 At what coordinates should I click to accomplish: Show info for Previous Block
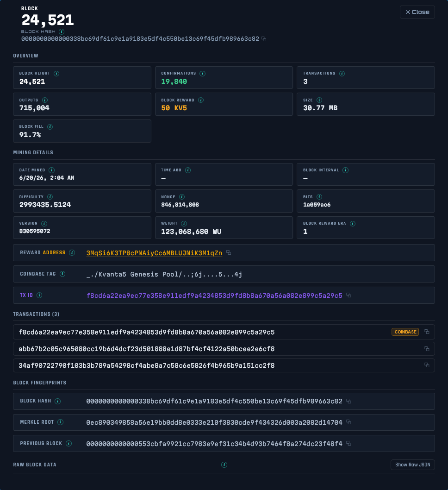click(x=68, y=443)
